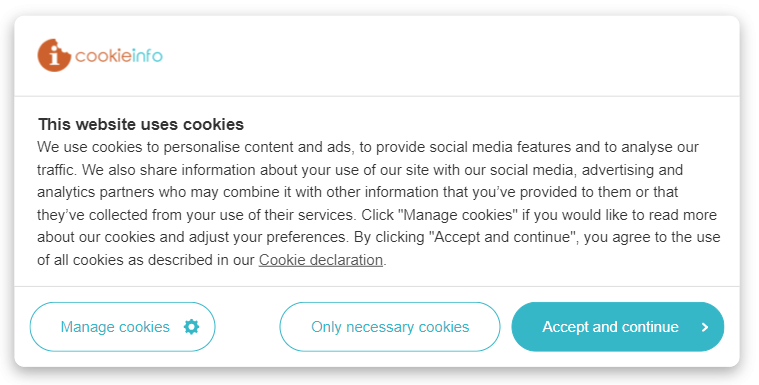Open cookie preferences via Manage cookies button
This screenshot has height=385, width=759.
click(122, 327)
